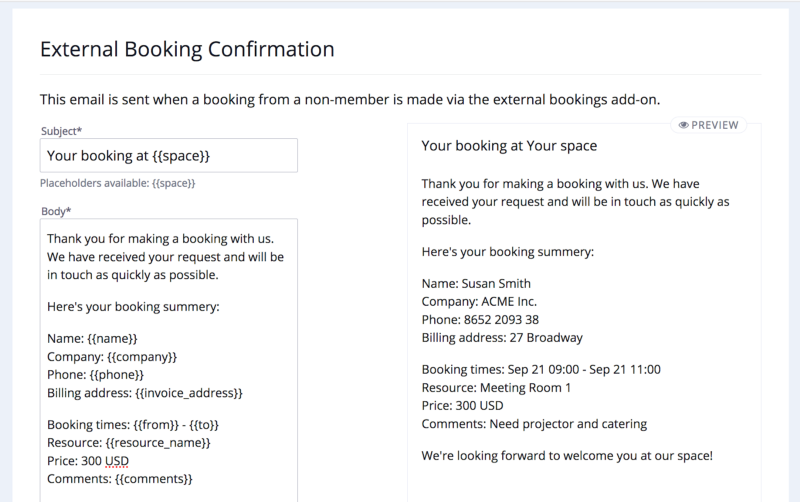
Task: Click the 'Placeholders available: {{space}}' hint
Action: point(117,184)
